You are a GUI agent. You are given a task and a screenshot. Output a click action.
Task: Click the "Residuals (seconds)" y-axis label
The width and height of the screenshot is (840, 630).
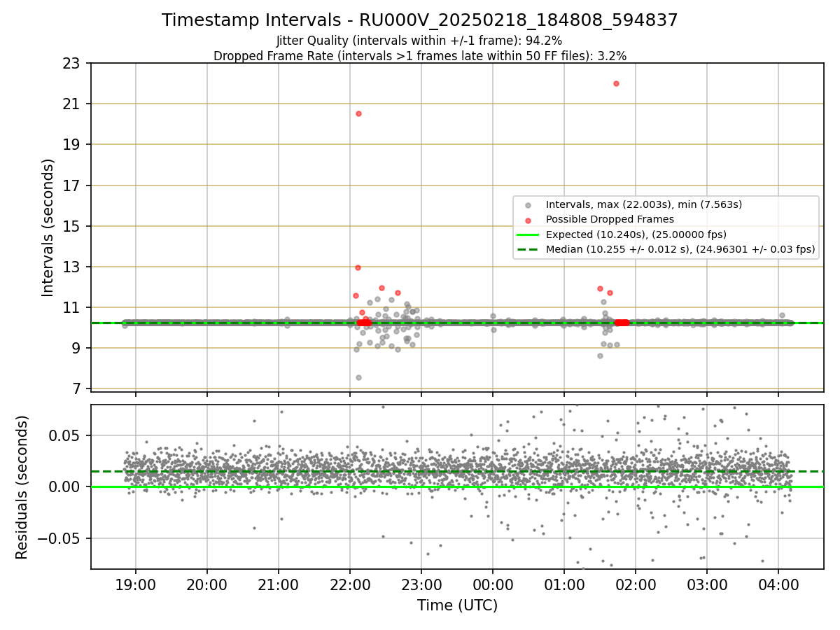point(22,487)
